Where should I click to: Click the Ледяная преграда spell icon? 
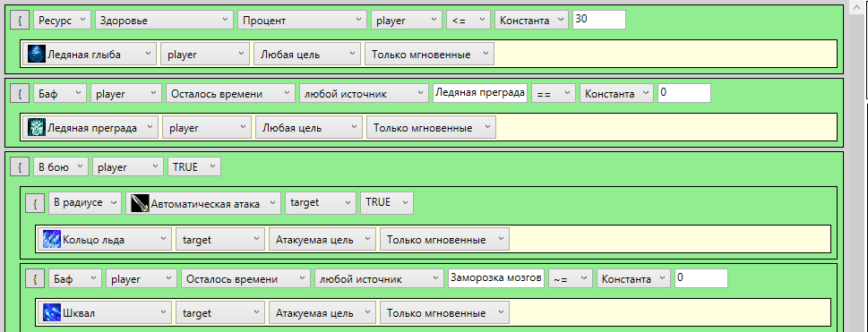coord(38,128)
